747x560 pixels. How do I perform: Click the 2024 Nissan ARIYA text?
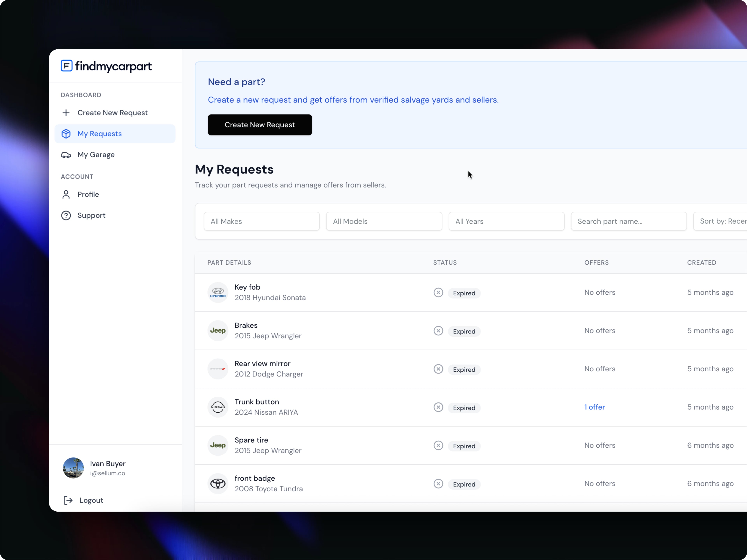[x=266, y=412]
